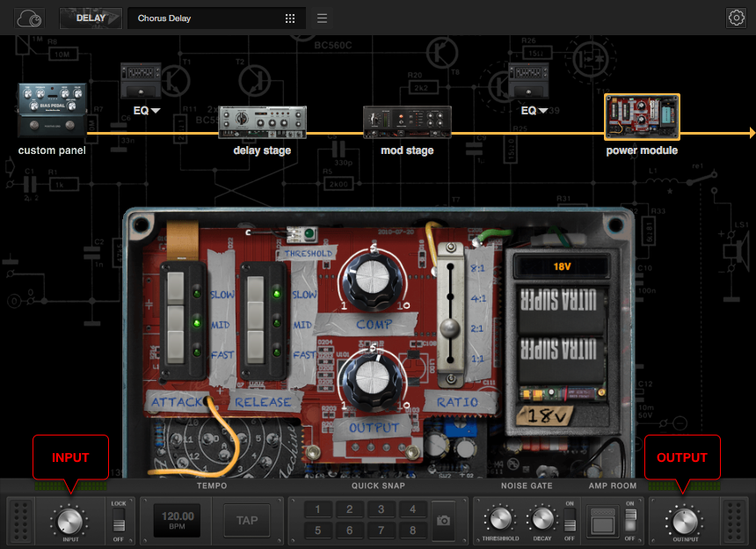
Task: Select quick snap slot 6
Action: click(350, 531)
